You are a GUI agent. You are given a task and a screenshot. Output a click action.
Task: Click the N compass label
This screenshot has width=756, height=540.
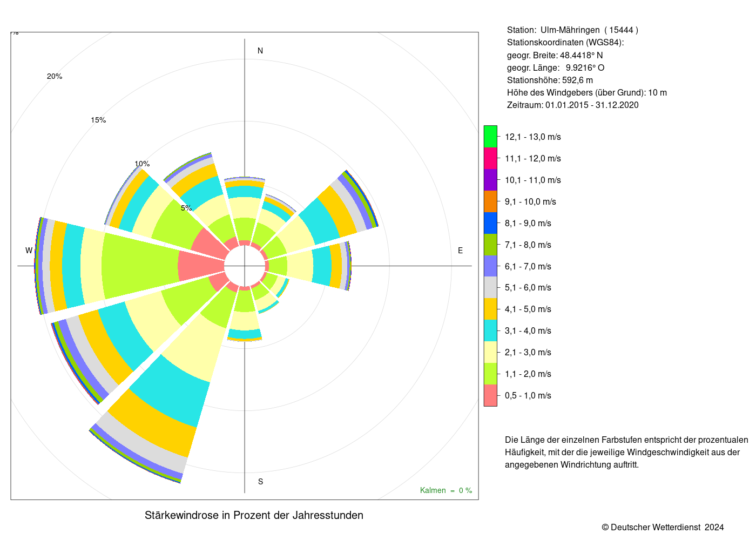[260, 51]
